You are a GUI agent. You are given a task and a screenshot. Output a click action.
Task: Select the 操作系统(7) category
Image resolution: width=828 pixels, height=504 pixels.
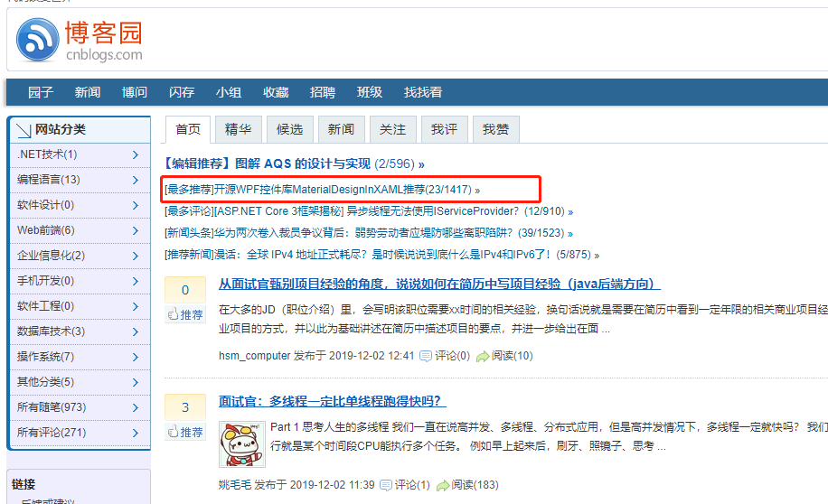coord(45,358)
